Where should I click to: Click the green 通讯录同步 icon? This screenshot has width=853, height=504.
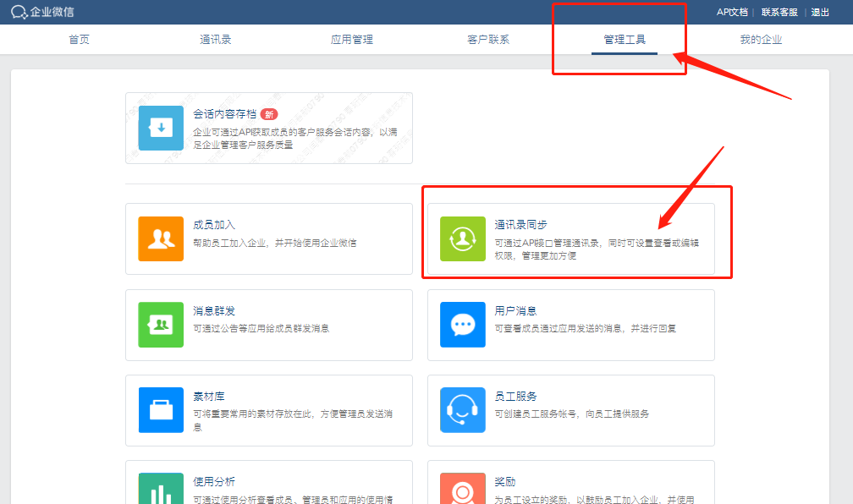click(x=462, y=238)
